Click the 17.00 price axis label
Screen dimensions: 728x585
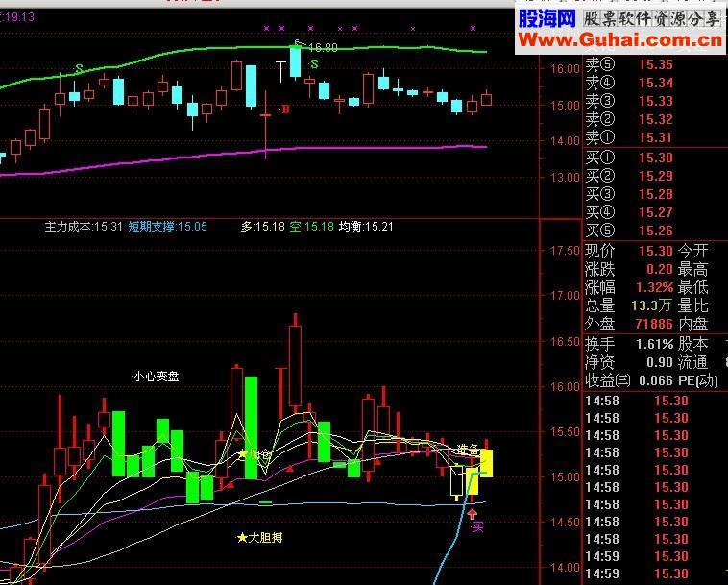tap(565, 295)
